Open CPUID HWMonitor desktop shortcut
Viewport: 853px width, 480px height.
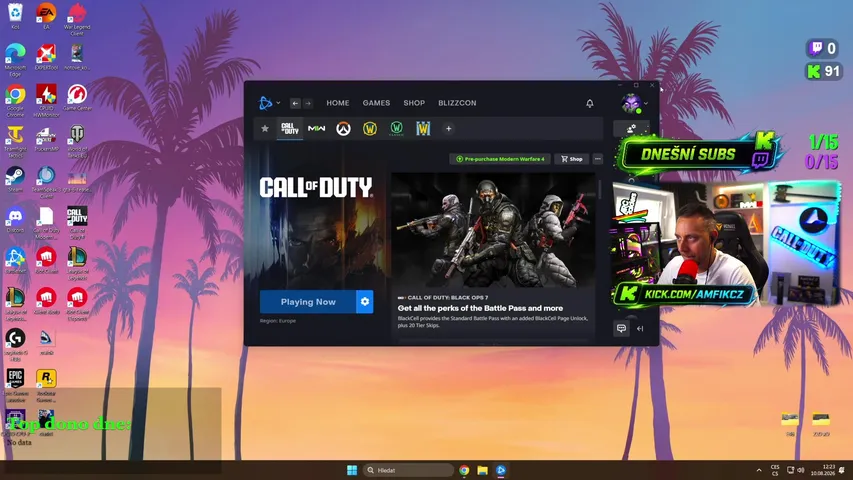(46, 101)
